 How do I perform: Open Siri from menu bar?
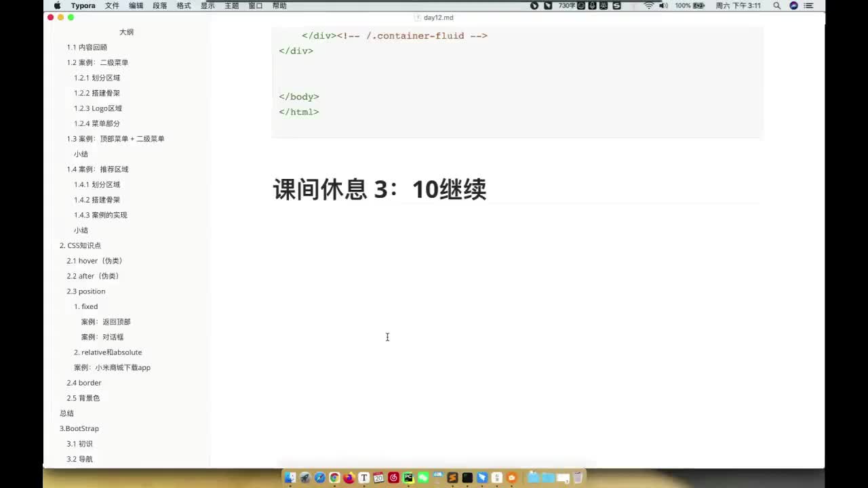pos(793,5)
